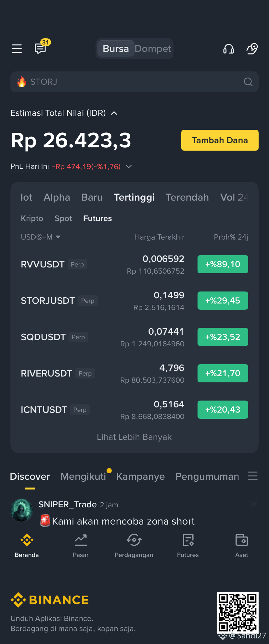Click Lihat Lebih Banyak link

pyautogui.click(x=134, y=437)
